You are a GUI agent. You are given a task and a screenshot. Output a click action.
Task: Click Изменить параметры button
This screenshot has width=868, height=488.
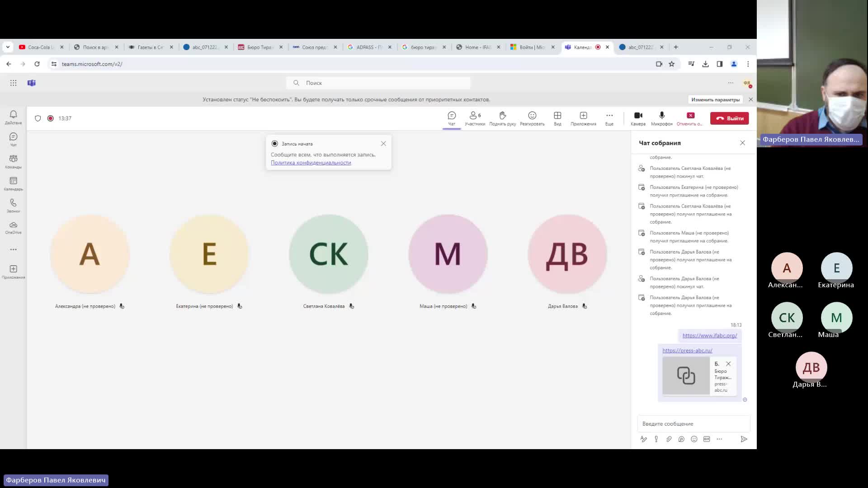[715, 99]
